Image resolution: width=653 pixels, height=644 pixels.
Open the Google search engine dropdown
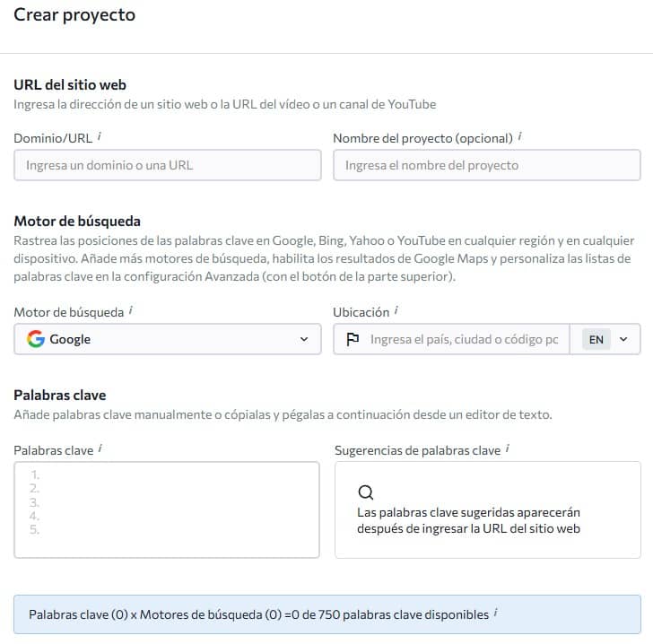pos(168,340)
